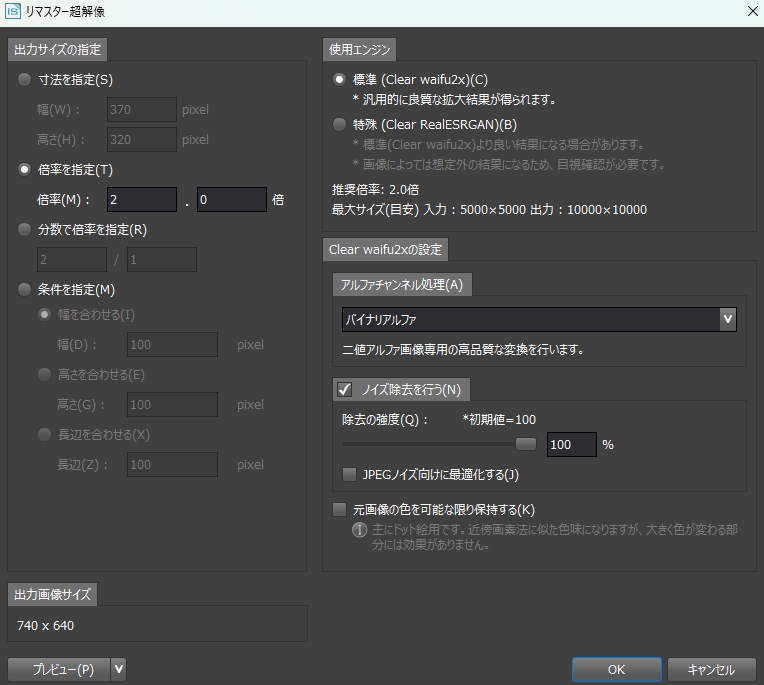Click the 最大サイズ(目安) line
Screen dimensions: 764x685
click(x=489, y=209)
